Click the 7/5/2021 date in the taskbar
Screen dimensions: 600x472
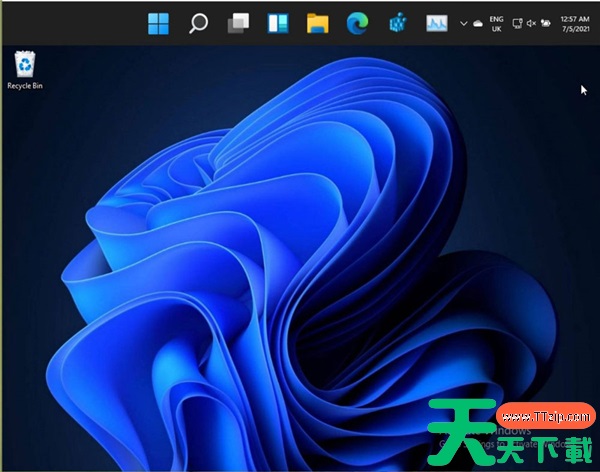(574, 28)
